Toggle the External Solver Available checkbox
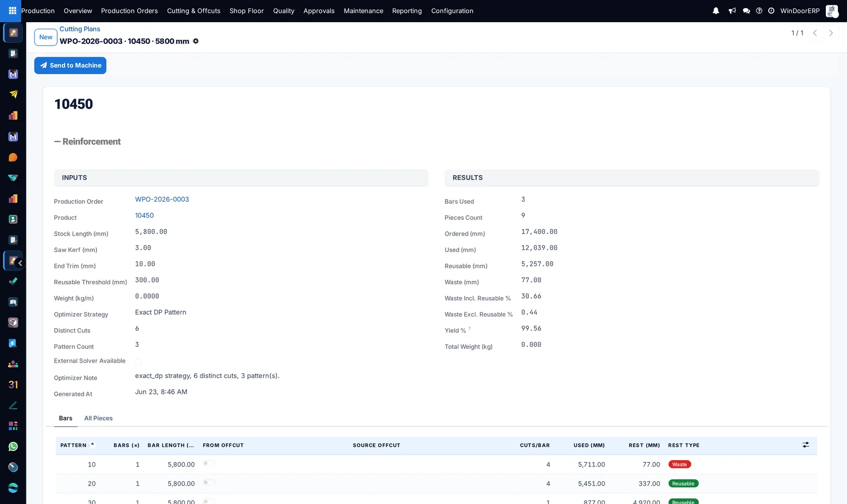This screenshot has width=847, height=504. coord(138,362)
